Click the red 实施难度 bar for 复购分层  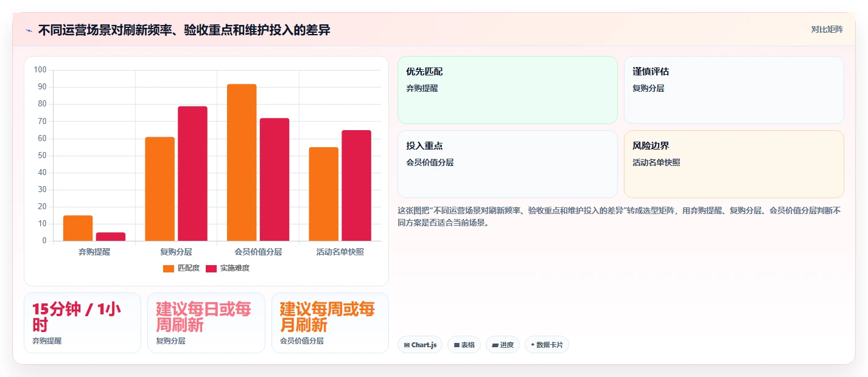point(192,174)
